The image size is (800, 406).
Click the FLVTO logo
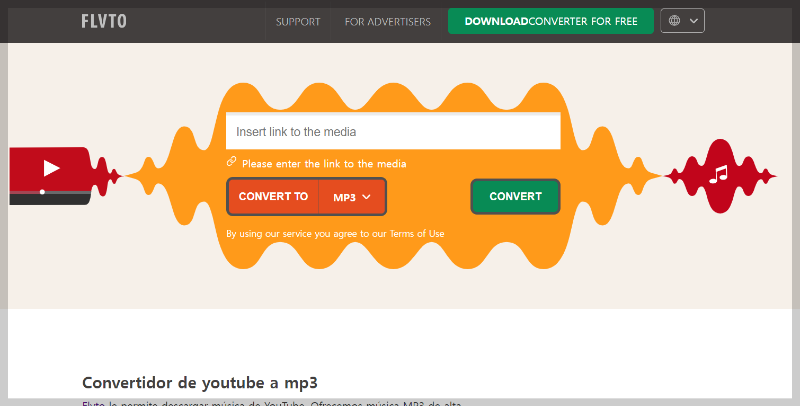coord(104,21)
